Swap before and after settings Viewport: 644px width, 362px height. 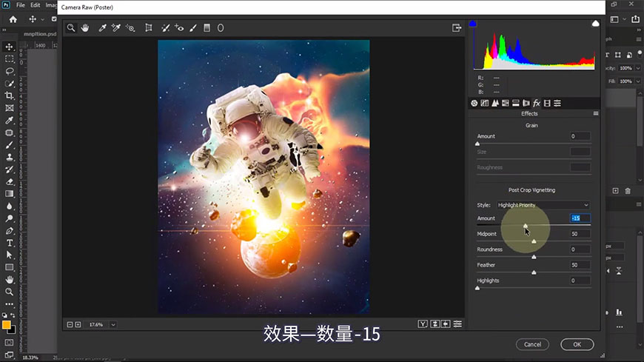click(x=435, y=324)
